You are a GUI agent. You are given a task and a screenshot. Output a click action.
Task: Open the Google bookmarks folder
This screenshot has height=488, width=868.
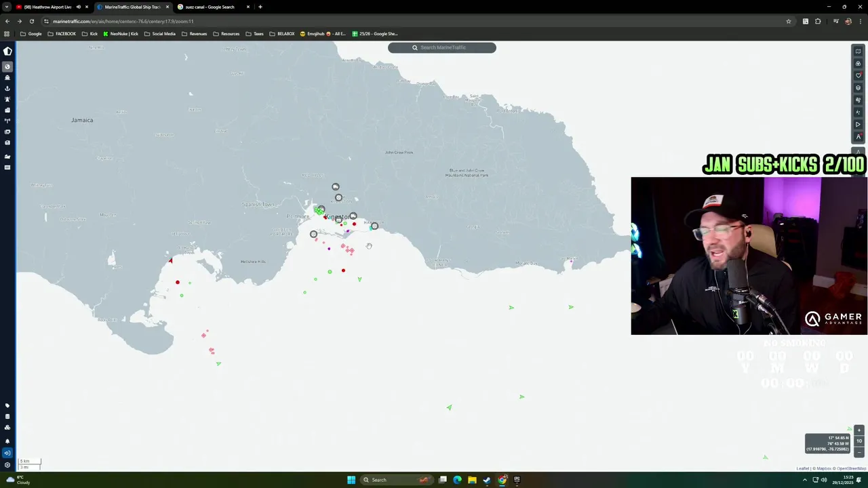tap(31, 34)
